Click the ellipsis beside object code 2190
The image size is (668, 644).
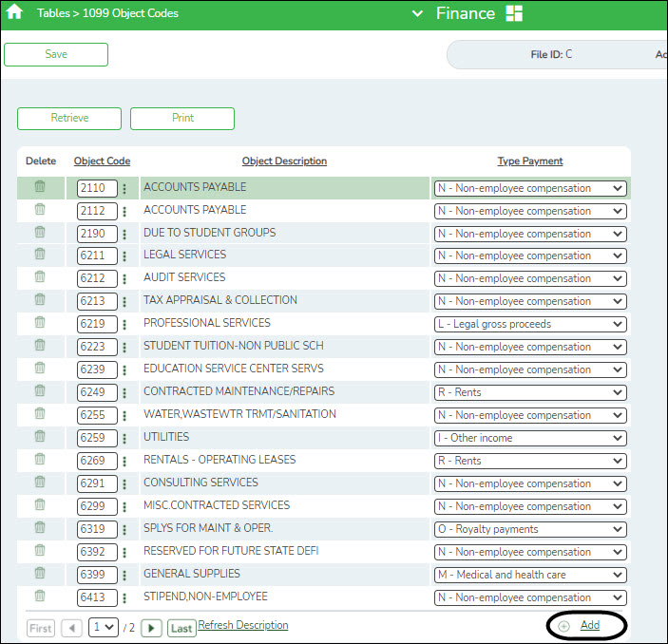(x=124, y=234)
